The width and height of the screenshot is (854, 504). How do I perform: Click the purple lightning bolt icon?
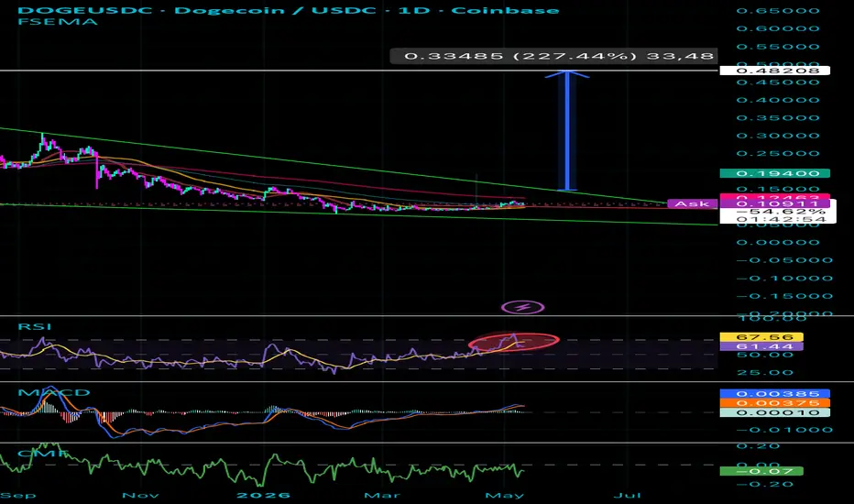click(522, 307)
